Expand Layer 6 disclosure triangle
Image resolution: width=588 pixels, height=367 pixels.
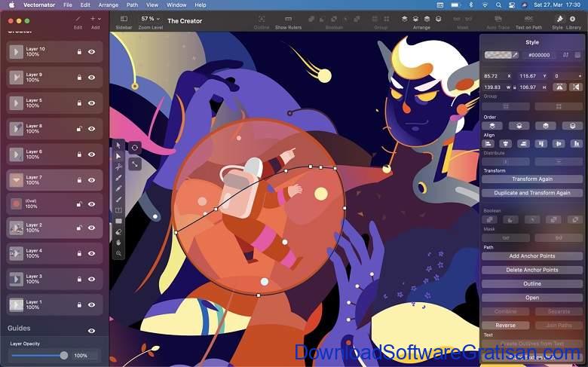coord(16,154)
